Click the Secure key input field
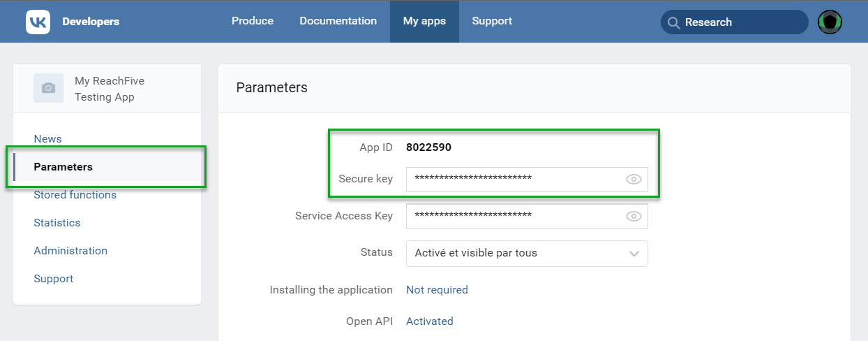Viewport: 868px width, 341px height. [527, 180]
